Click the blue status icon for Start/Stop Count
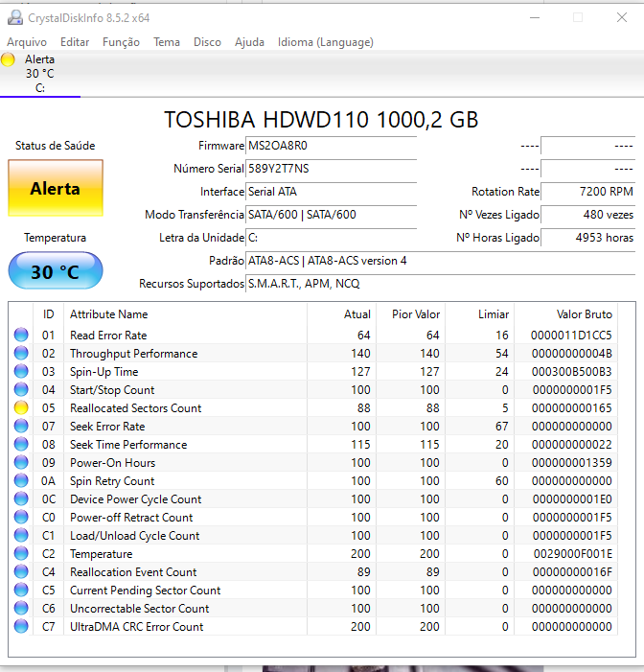Image resolution: width=644 pixels, height=672 pixels. click(x=21, y=389)
